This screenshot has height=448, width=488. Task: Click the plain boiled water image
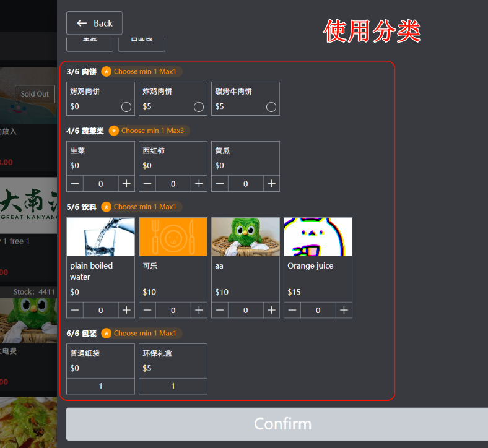(100, 236)
